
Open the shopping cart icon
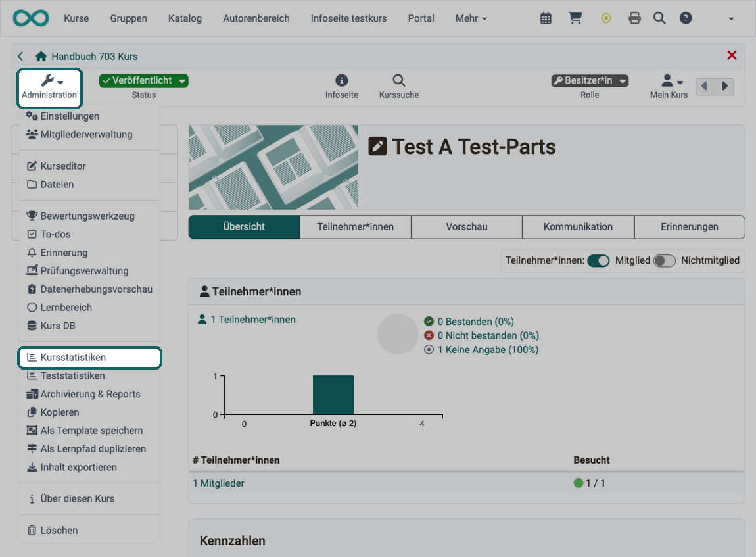(575, 18)
